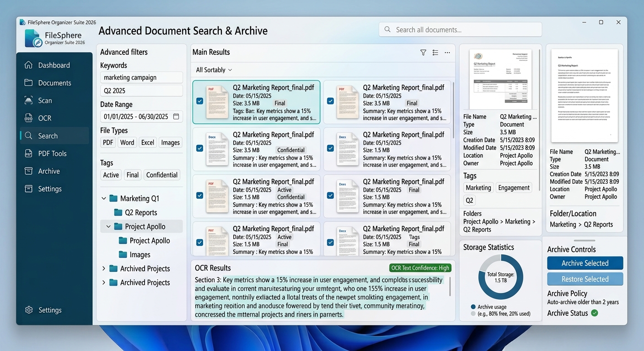Click the magnifier icon in the top search box
644x351 pixels.
coord(387,30)
